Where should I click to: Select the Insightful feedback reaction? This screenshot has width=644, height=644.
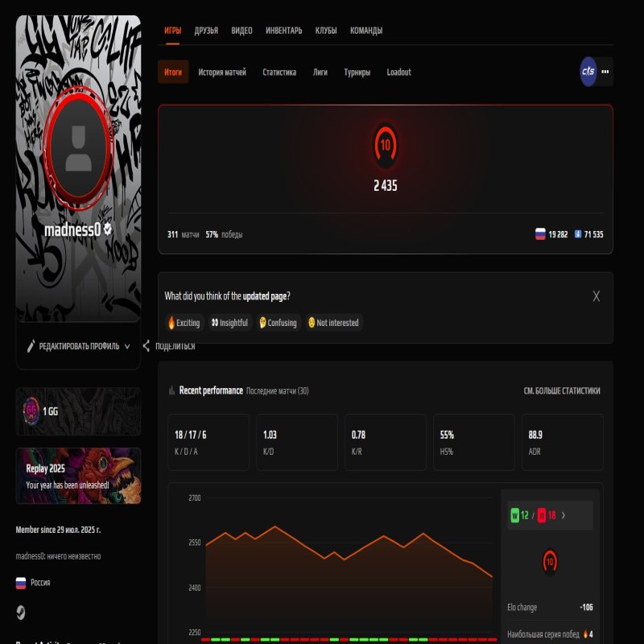(230, 322)
